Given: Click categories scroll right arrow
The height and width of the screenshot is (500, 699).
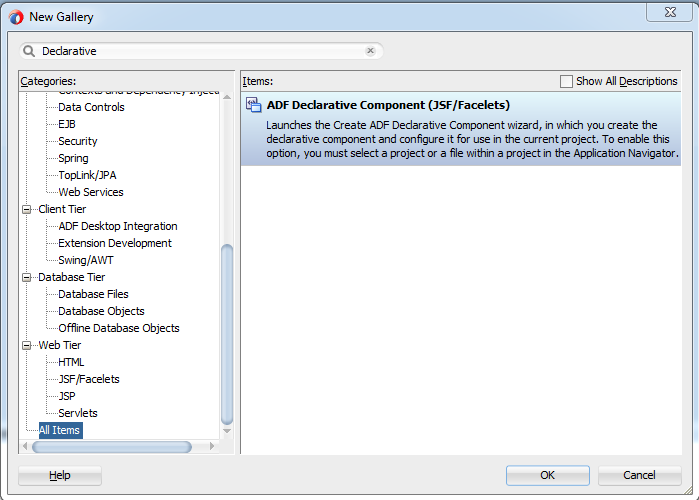Looking at the screenshot, I should click(x=212, y=446).
